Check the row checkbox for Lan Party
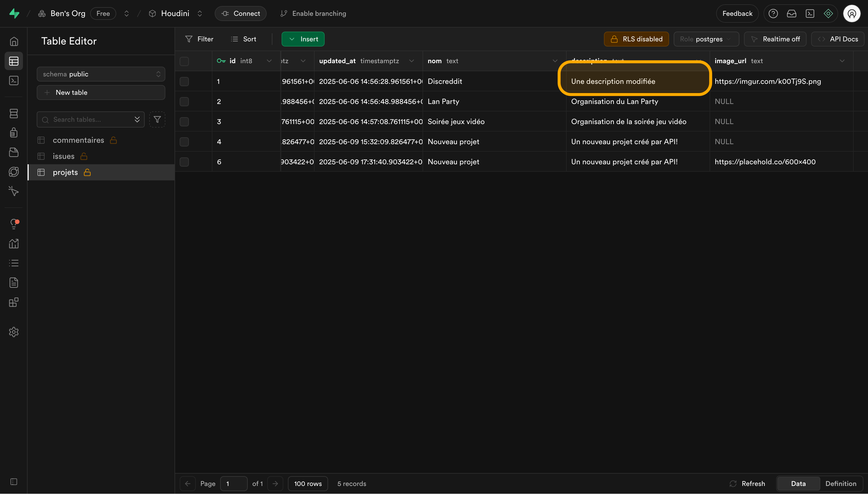868x494 pixels. [x=184, y=101]
